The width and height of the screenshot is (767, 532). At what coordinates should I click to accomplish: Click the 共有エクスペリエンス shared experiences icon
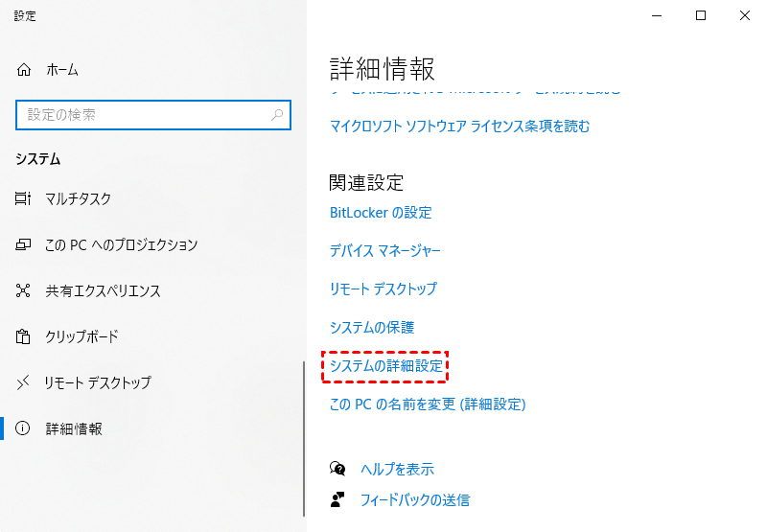[23, 290]
